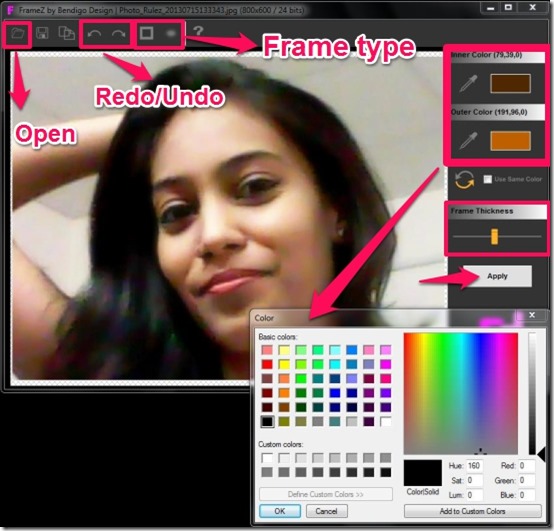Click the Save floppy disk icon

[x=42, y=33]
